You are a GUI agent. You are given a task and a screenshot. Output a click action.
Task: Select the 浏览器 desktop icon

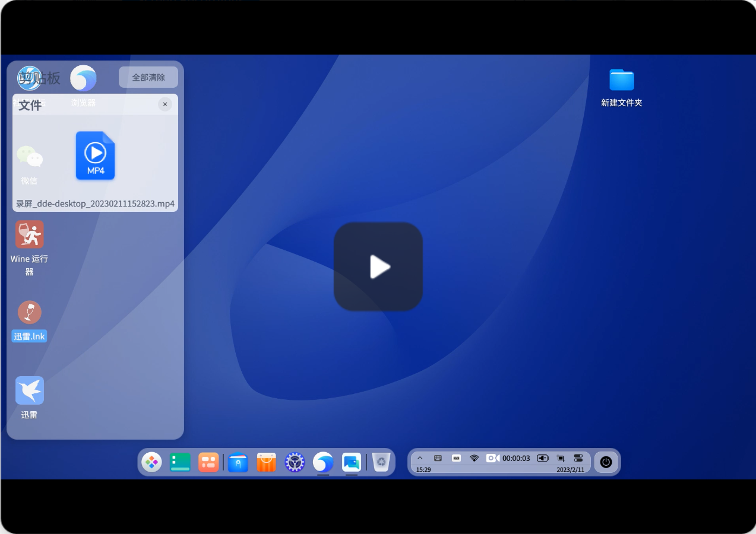(x=83, y=78)
